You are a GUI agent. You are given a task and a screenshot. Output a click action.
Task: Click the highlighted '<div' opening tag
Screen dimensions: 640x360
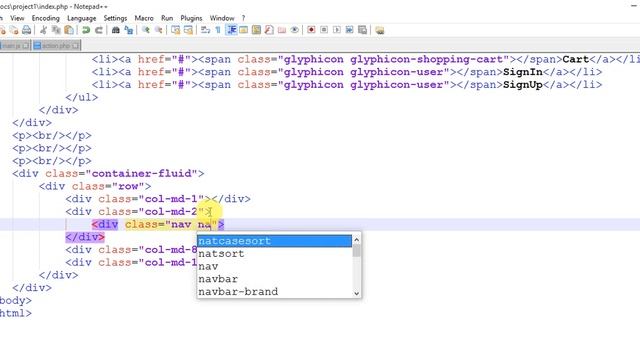[x=105, y=224]
